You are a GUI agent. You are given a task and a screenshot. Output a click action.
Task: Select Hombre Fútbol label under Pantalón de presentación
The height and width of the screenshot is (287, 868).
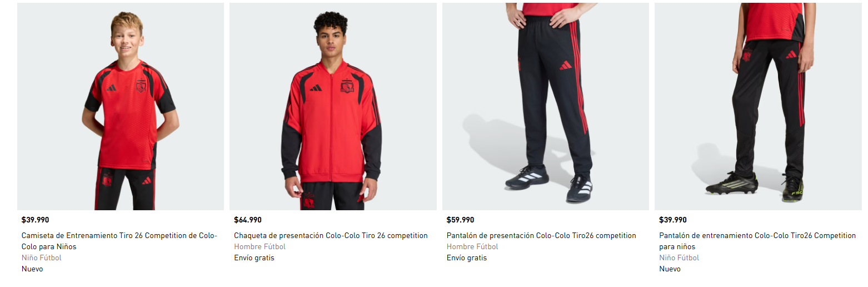[472, 246]
